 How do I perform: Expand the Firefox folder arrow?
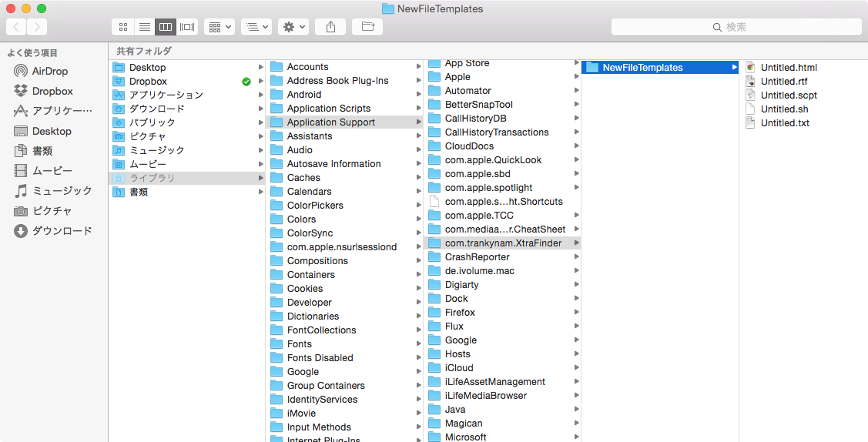coord(575,313)
